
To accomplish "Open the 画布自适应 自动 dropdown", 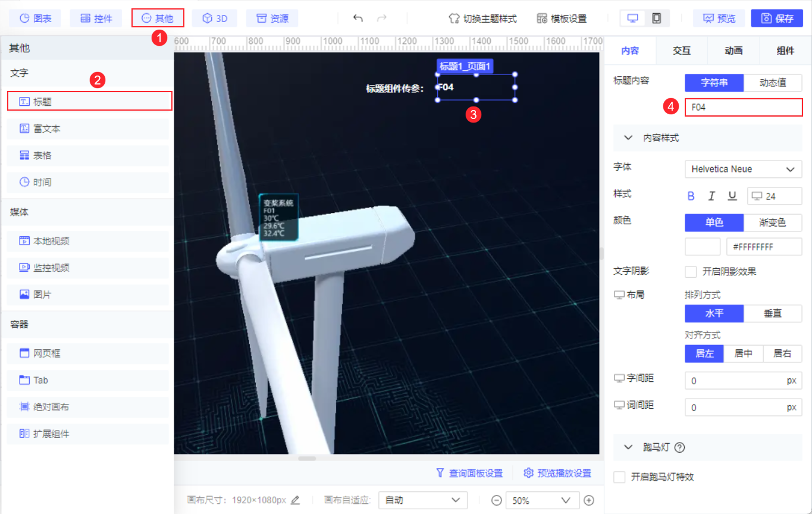I will pos(423,500).
